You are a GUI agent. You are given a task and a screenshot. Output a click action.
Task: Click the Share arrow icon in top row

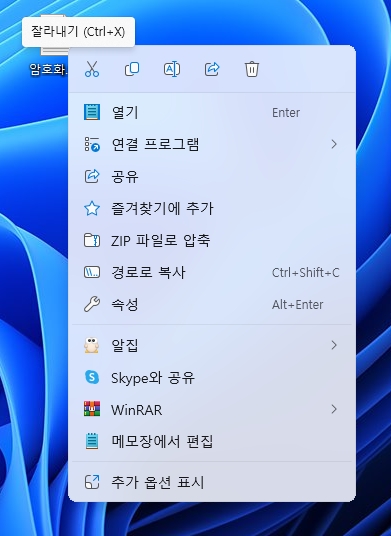212,69
